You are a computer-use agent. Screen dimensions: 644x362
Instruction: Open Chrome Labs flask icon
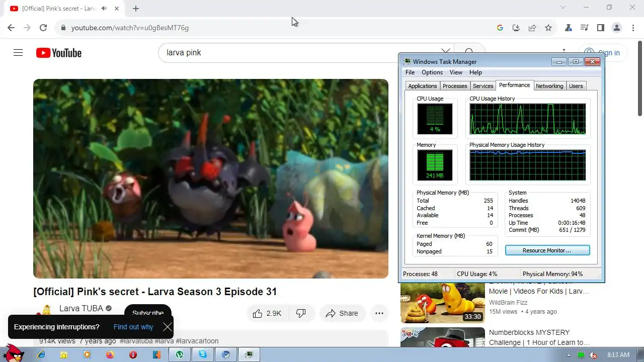point(569,28)
